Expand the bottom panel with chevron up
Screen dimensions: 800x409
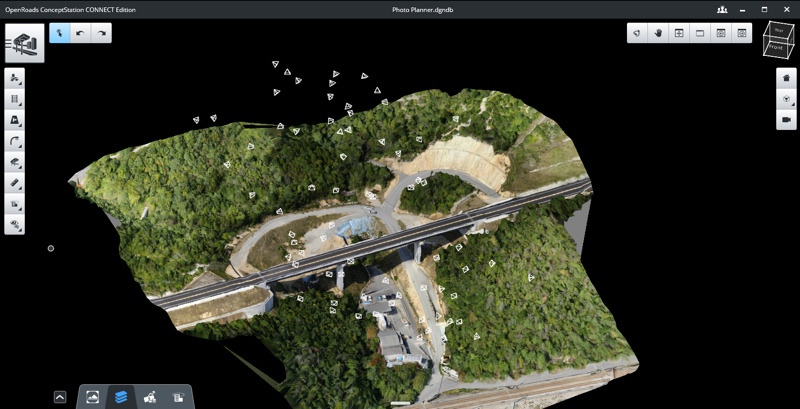coord(60,397)
